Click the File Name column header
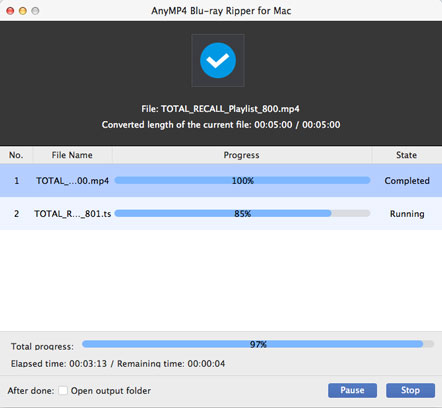Viewport: 442px width, 408px height. pos(72,155)
